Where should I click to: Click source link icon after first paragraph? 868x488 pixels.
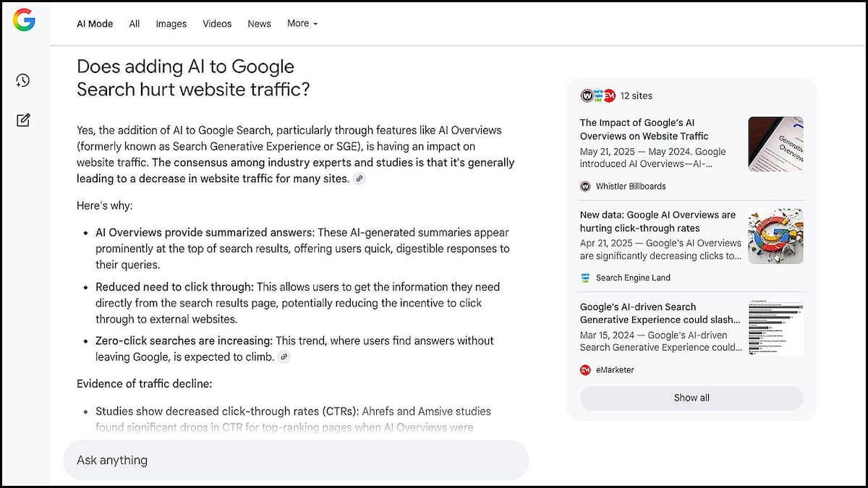359,179
